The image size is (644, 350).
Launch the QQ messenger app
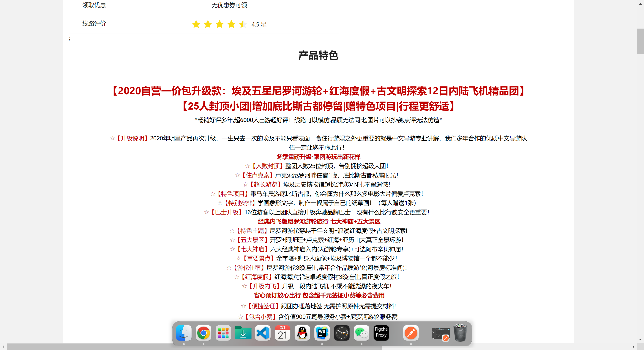click(x=302, y=333)
